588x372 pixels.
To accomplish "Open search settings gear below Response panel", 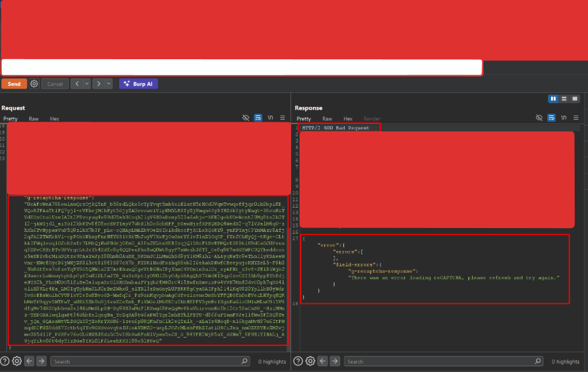I will tap(310, 361).
